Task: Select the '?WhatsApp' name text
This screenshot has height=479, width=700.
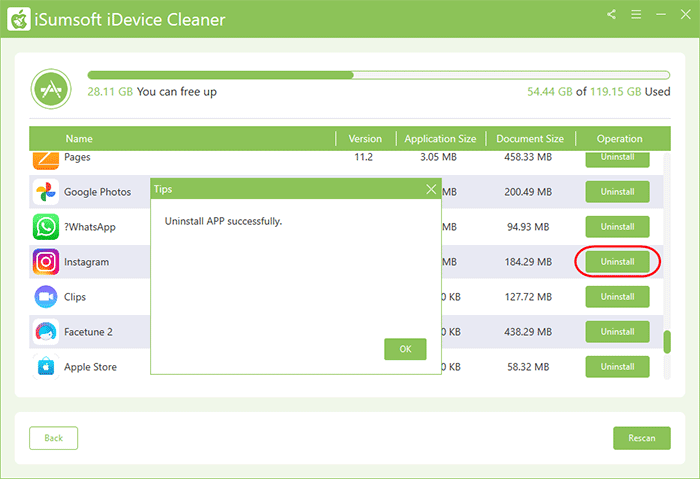Action: pyautogui.click(x=90, y=227)
